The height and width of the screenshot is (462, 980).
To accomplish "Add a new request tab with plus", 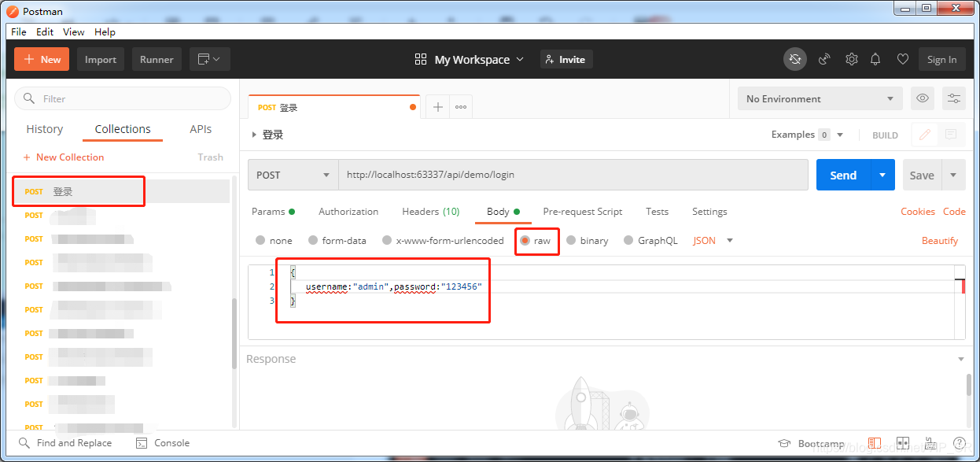I will (438, 107).
